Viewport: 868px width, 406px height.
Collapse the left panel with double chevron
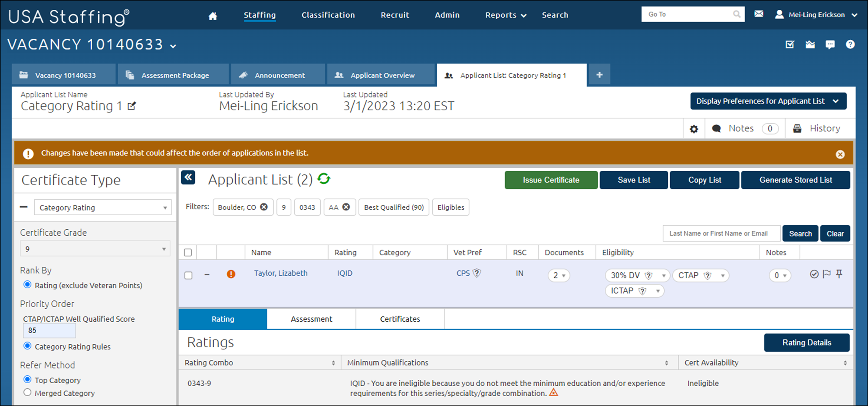pos(188,178)
